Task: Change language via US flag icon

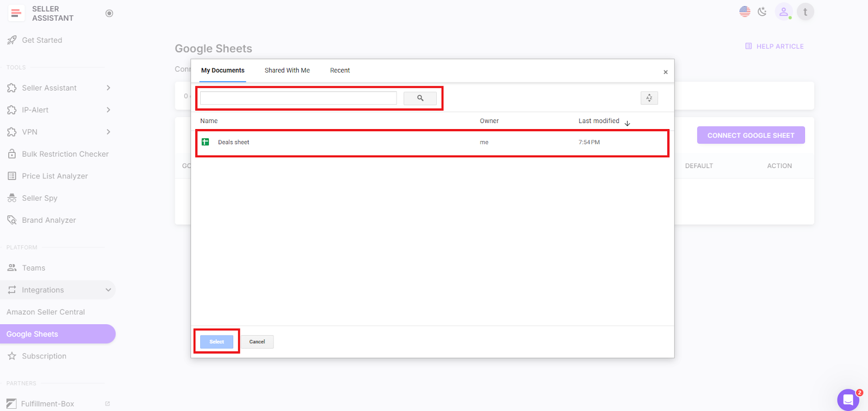Action: pos(745,11)
